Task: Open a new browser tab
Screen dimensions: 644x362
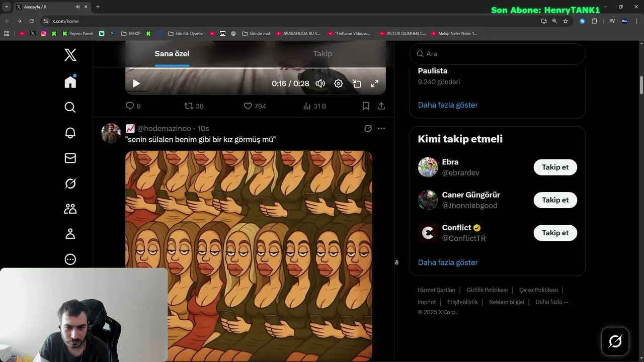Action: point(98,7)
